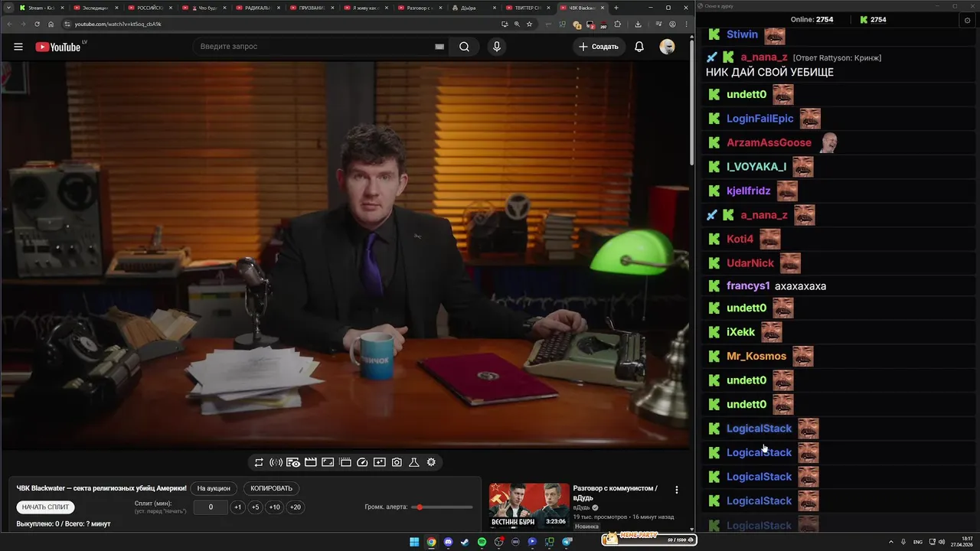Click username ArzamAssGoose in chat

(x=769, y=142)
